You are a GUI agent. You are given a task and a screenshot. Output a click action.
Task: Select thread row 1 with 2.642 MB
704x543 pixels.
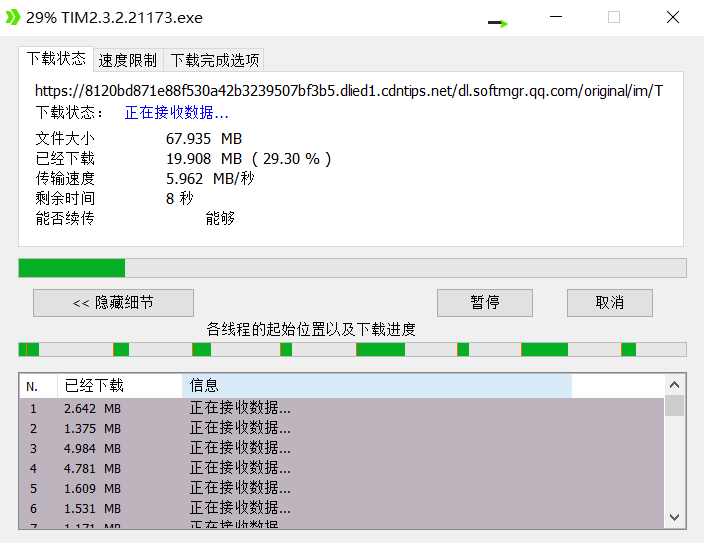[x=341, y=408]
